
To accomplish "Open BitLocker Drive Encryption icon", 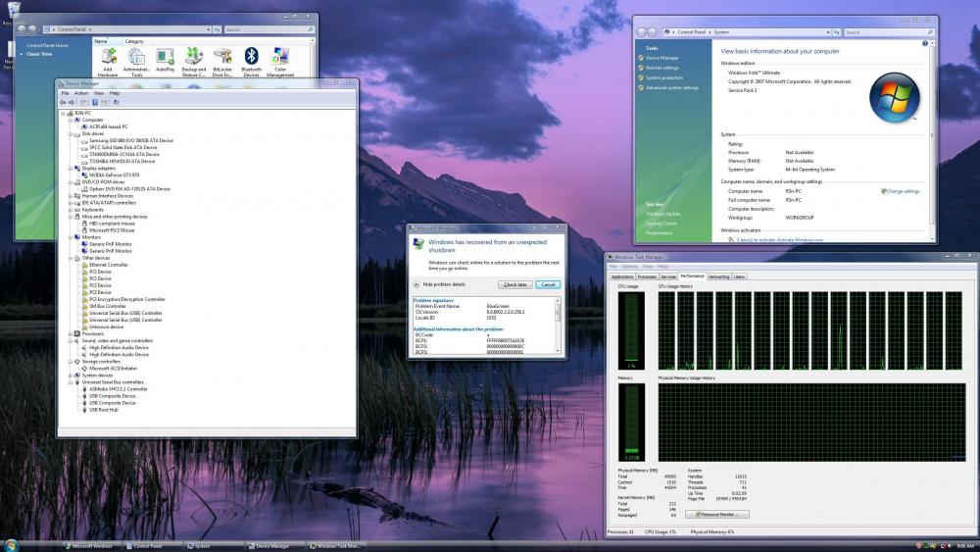I will point(222,56).
